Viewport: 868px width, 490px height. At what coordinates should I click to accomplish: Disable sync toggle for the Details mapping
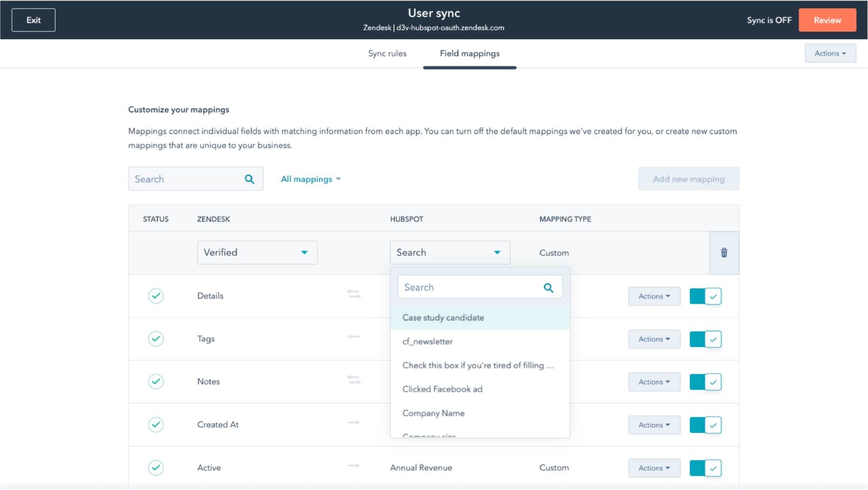click(x=706, y=296)
